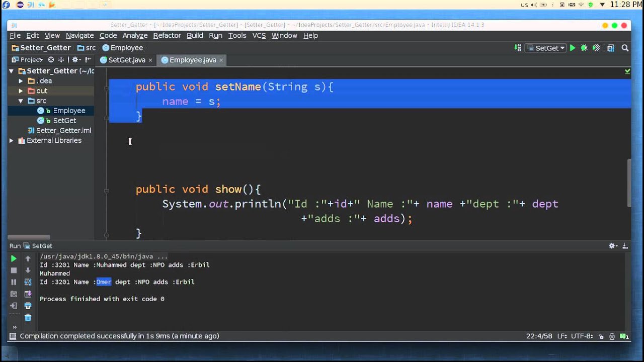Toggle soft-wrap in the console
The image size is (644, 362).
(28, 282)
